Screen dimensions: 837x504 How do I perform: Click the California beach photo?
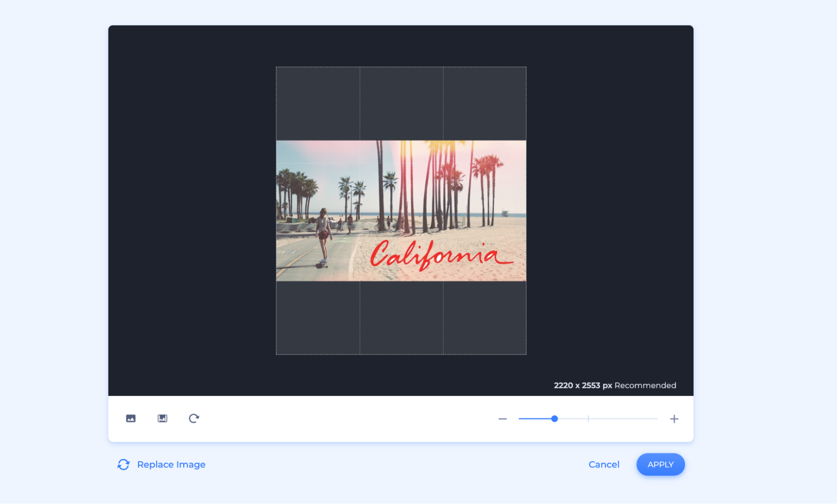pos(401,211)
